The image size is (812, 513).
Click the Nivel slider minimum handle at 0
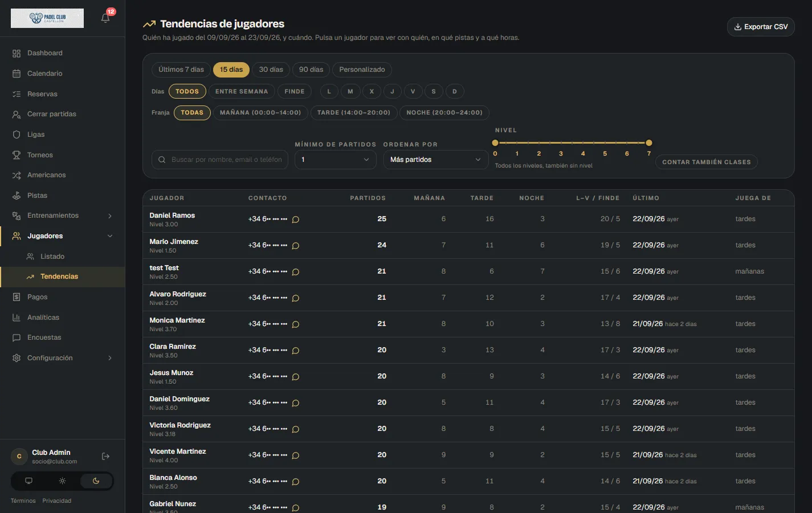pyautogui.click(x=495, y=142)
